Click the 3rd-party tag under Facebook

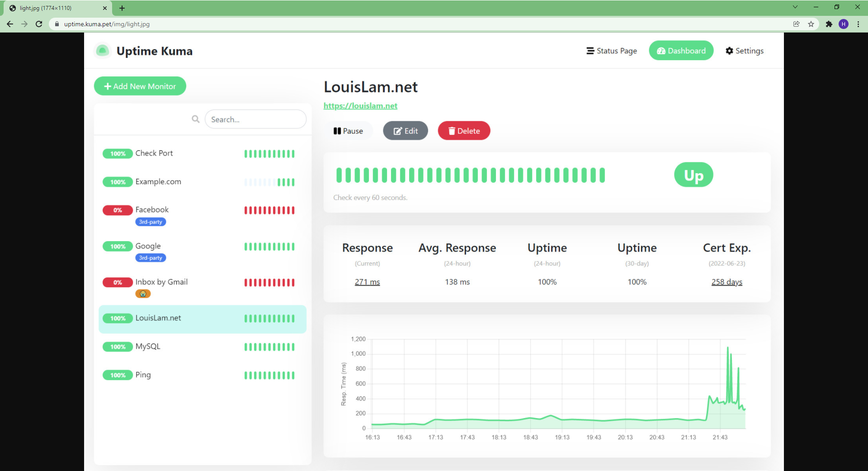[x=151, y=222]
